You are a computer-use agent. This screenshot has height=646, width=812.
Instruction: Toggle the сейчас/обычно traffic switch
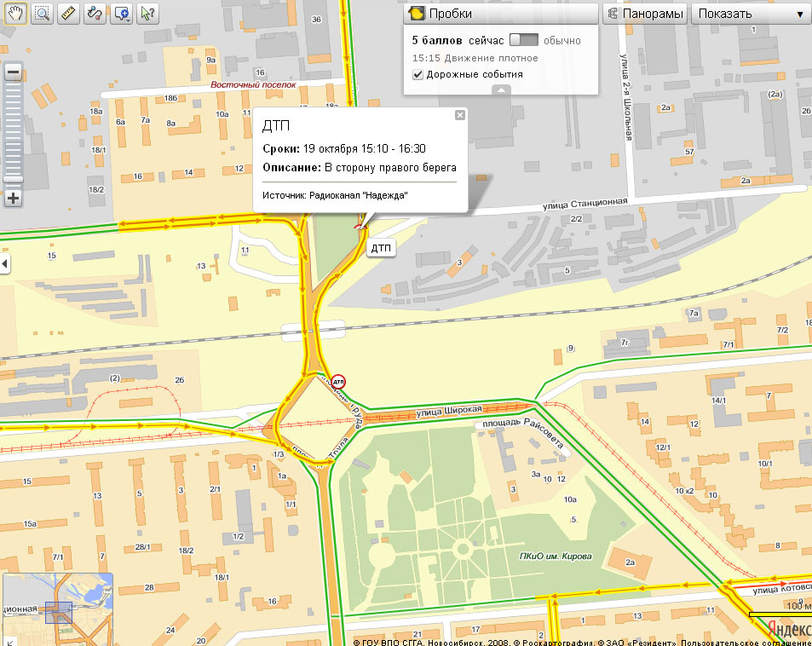(523, 40)
